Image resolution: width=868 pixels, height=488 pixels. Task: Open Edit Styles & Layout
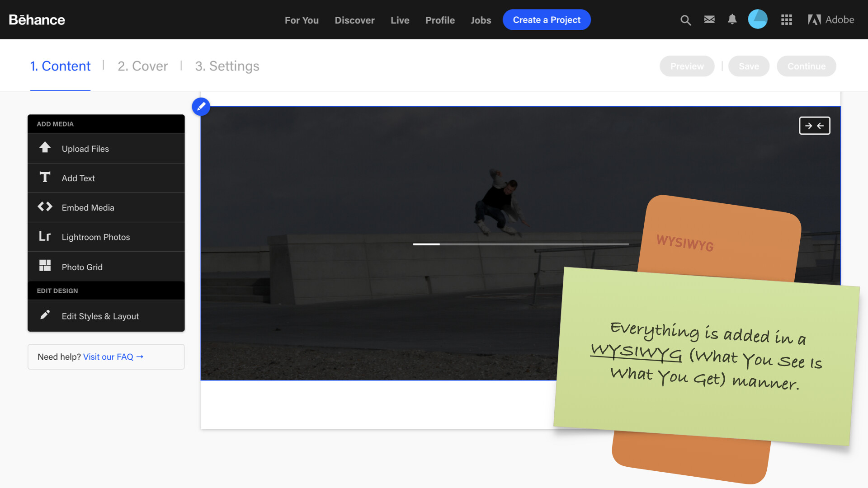coord(100,316)
